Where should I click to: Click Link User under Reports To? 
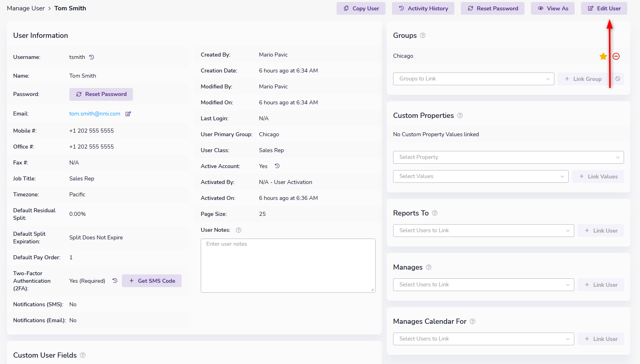pyautogui.click(x=601, y=231)
